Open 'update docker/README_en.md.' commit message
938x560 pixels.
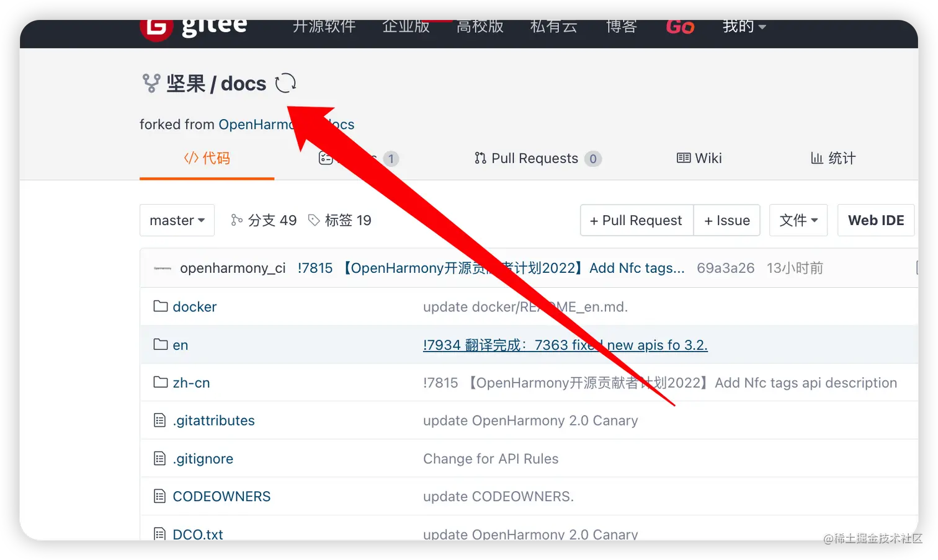[x=525, y=306]
